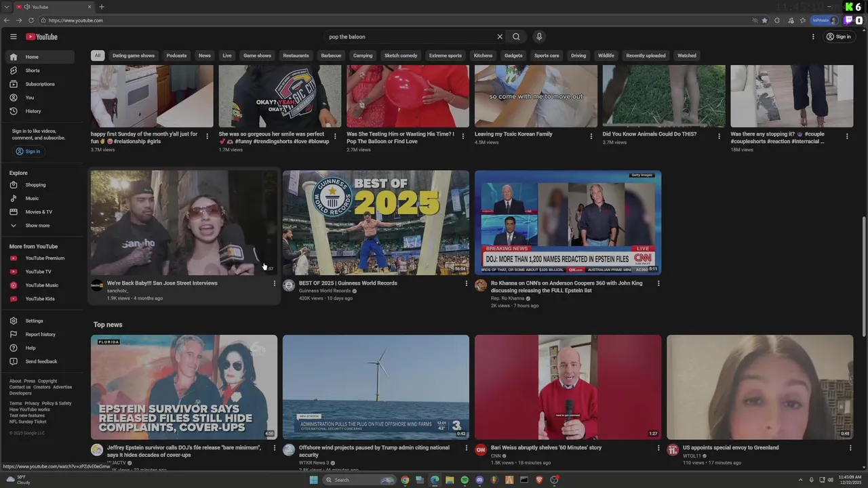Select the Watched filter chip

point(687,56)
